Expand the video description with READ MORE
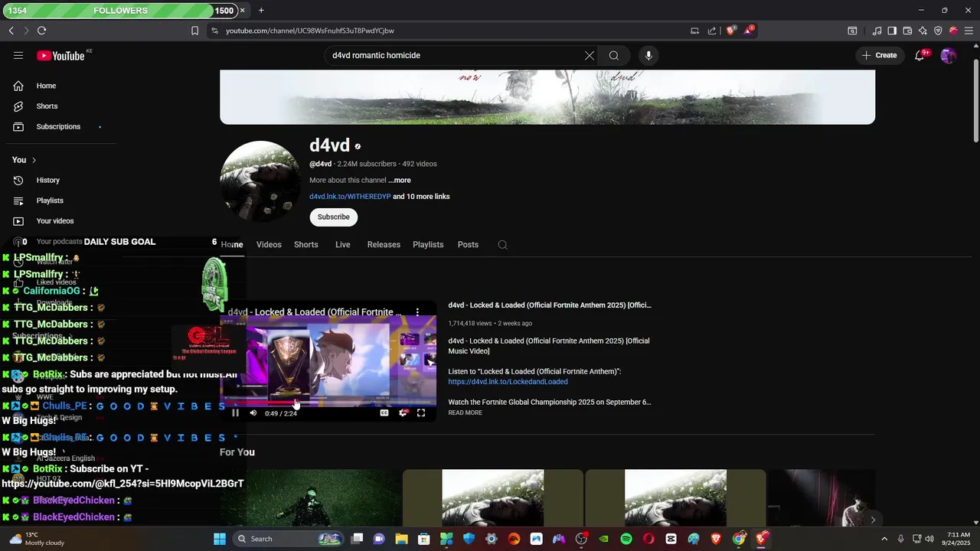 coord(465,413)
